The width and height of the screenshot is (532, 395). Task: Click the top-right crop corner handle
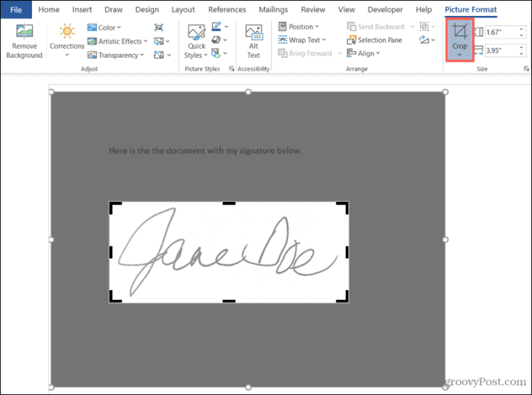345,205
